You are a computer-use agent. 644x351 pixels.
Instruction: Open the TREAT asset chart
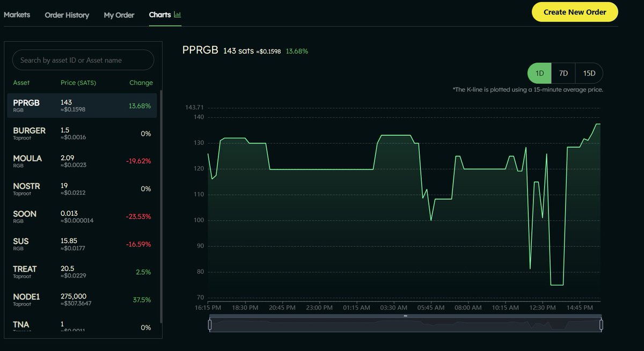82,272
